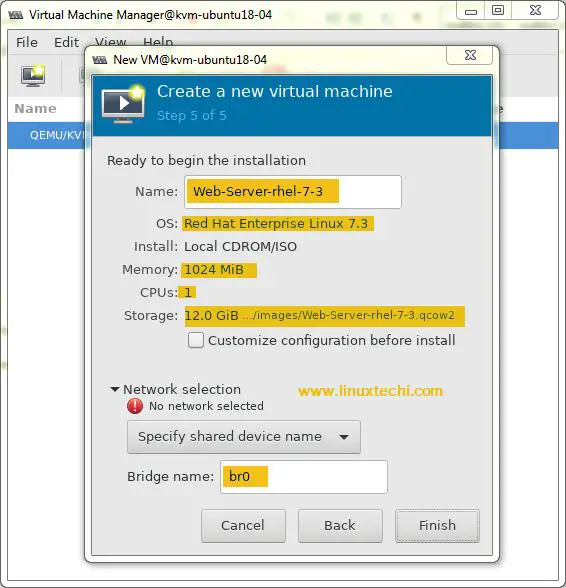The image size is (566, 588).
Task: Open the Specify shared device name dropdown
Action: coord(244,437)
